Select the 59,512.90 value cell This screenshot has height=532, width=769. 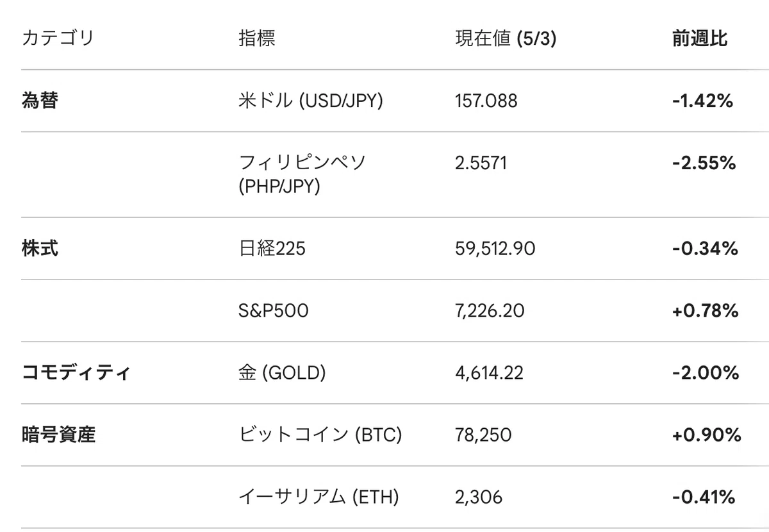[x=495, y=249]
